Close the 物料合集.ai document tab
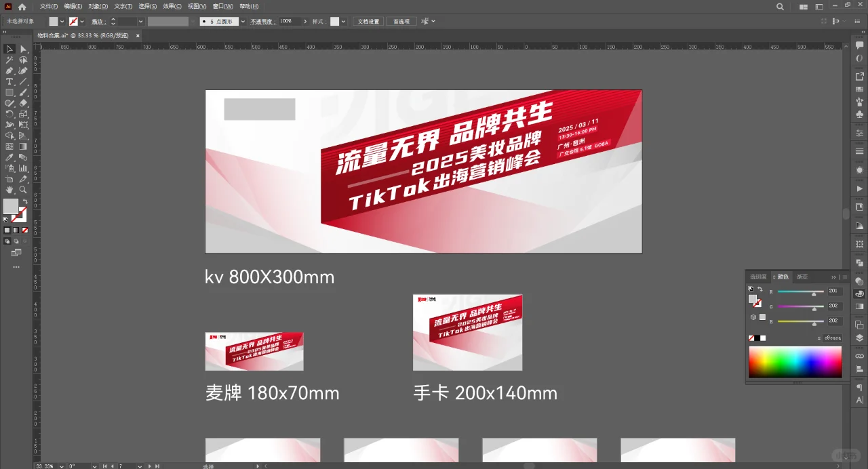This screenshot has width=868, height=469. click(x=138, y=35)
